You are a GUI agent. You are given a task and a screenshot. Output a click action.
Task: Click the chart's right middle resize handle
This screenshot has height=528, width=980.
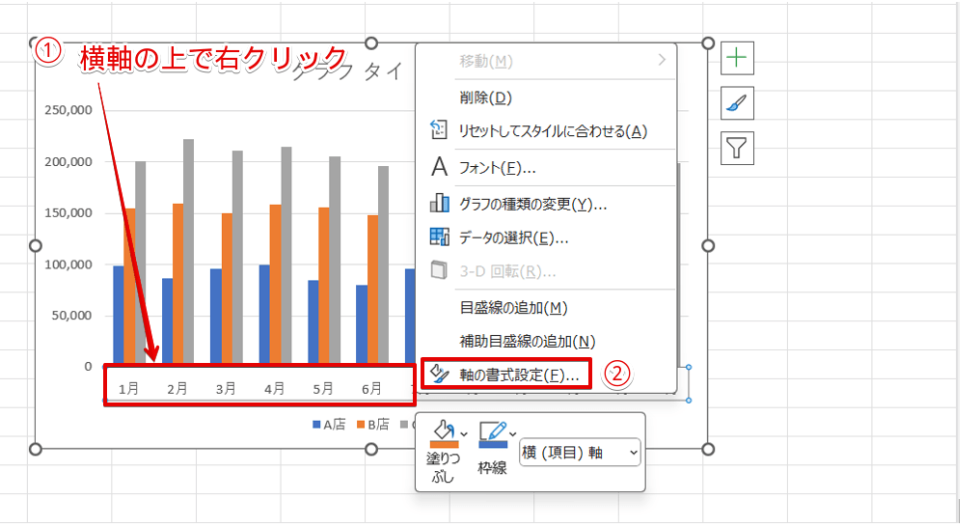pyautogui.click(x=707, y=246)
